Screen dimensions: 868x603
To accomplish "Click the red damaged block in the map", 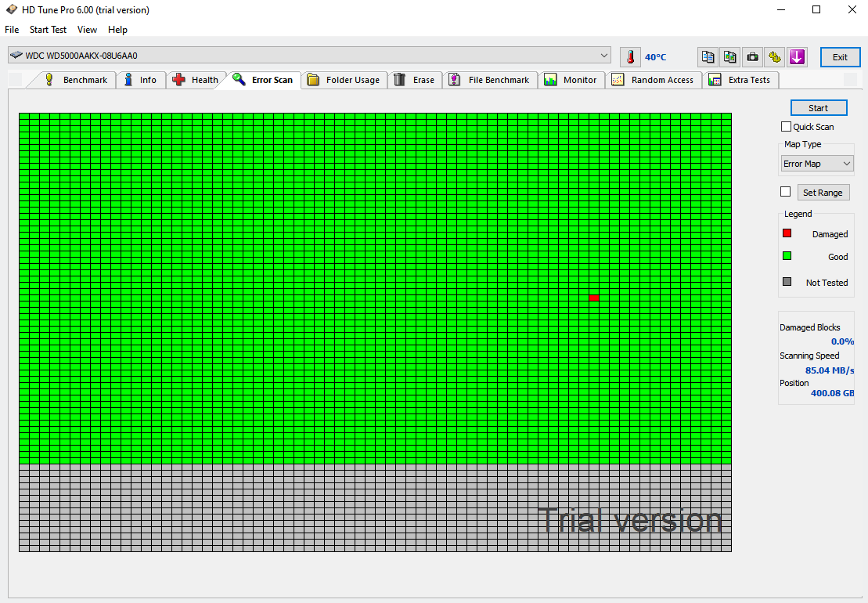I will (x=594, y=298).
